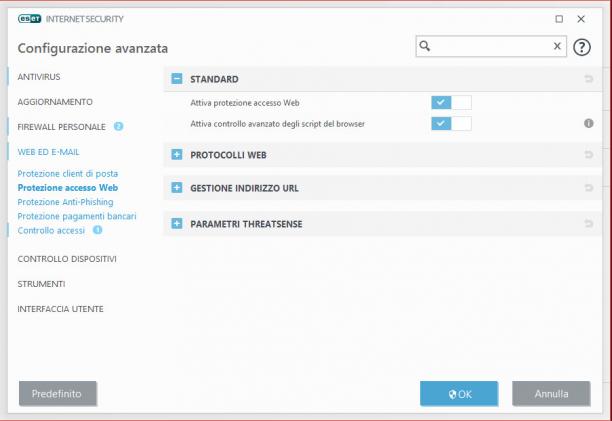Expand the PROTOCOLLI WEB section
Image resolution: width=612 pixels, height=421 pixels.
pyautogui.click(x=177, y=155)
